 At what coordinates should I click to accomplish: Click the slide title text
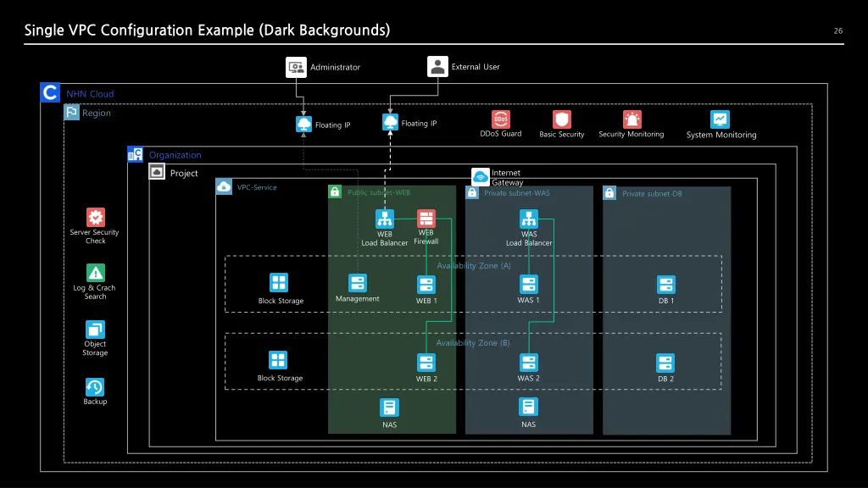[207, 30]
